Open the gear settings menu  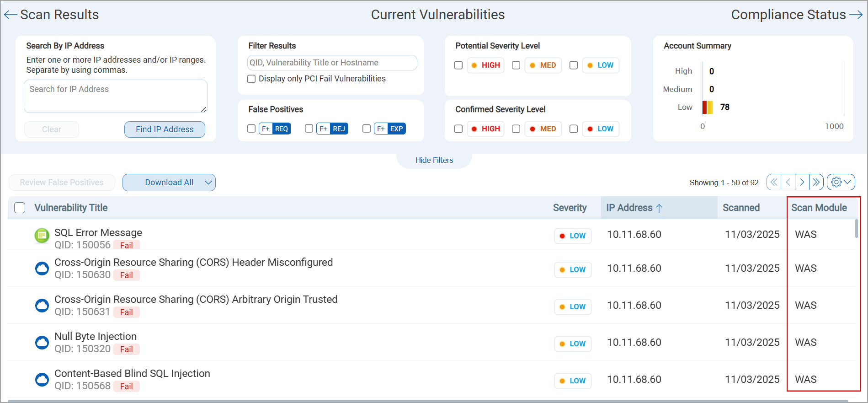[x=841, y=182]
